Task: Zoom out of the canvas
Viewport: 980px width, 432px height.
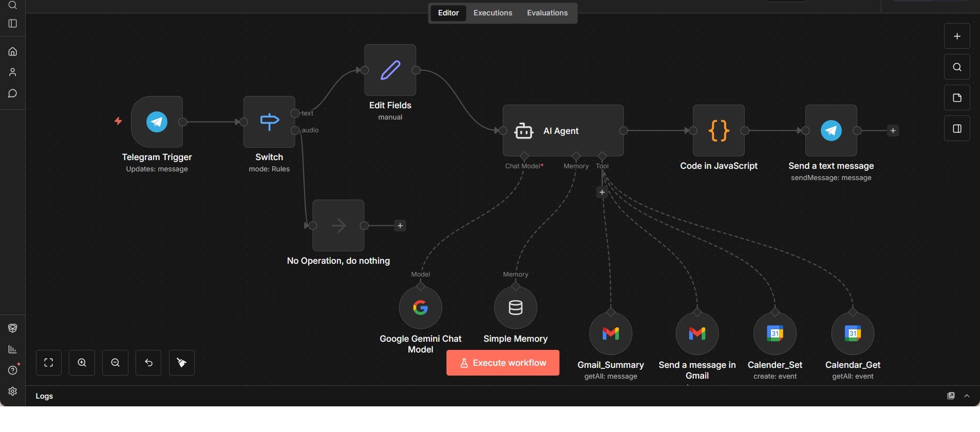Action: (x=116, y=363)
